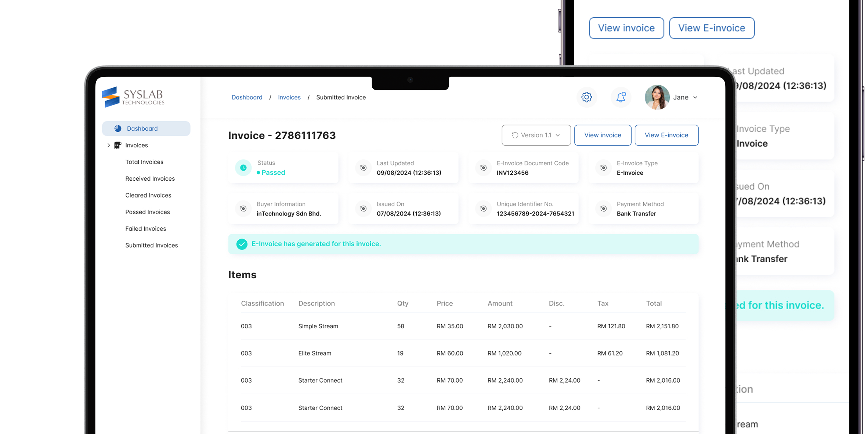Viewport: 868px width, 434px height.
Task: Click the green checkmark in E-Invoice banner
Action: (242, 244)
